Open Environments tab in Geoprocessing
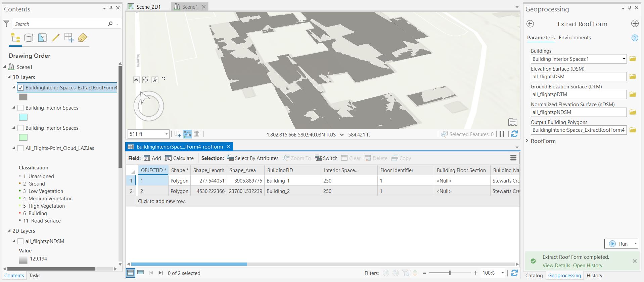The height and width of the screenshot is (282, 644). pyautogui.click(x=574, y=38)
